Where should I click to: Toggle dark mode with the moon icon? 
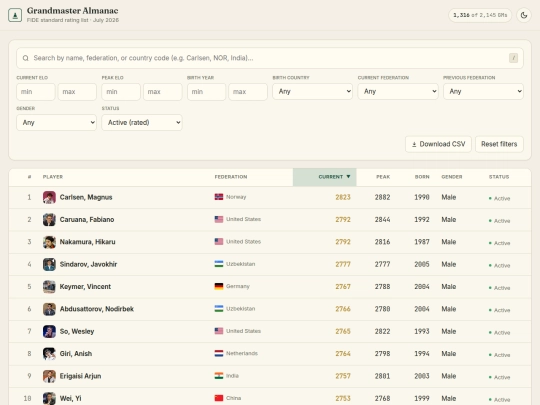(524, 15)
